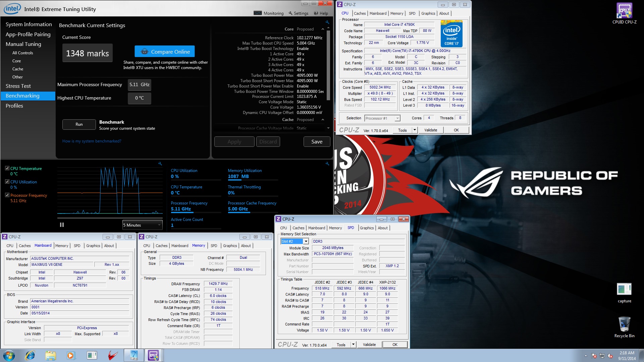Viewport: 644px width, 362px height.
Task: Select the Recycle Bin desktop icon
Action: (624, 327)
